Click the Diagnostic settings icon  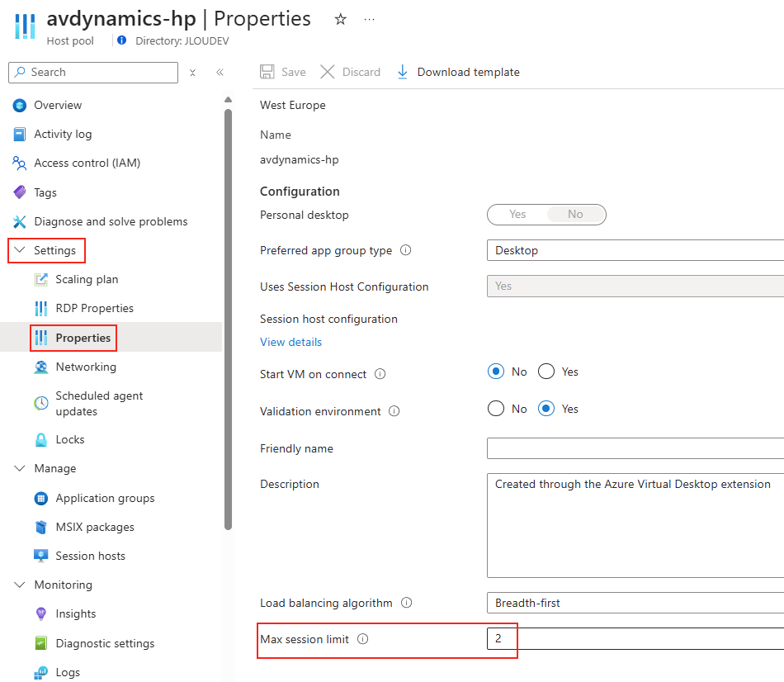coord(41,643)
